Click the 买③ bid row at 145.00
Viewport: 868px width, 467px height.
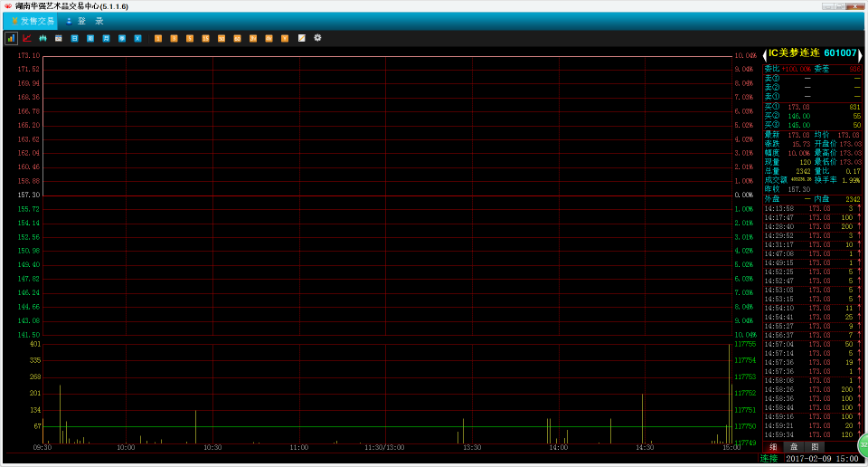click(813, 125)
